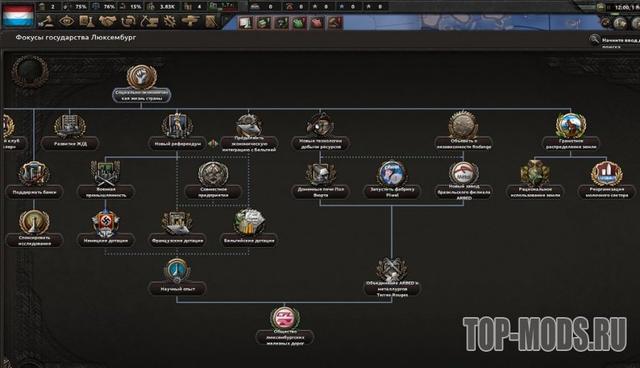Click the 15% value in top bar

[136, 7]
